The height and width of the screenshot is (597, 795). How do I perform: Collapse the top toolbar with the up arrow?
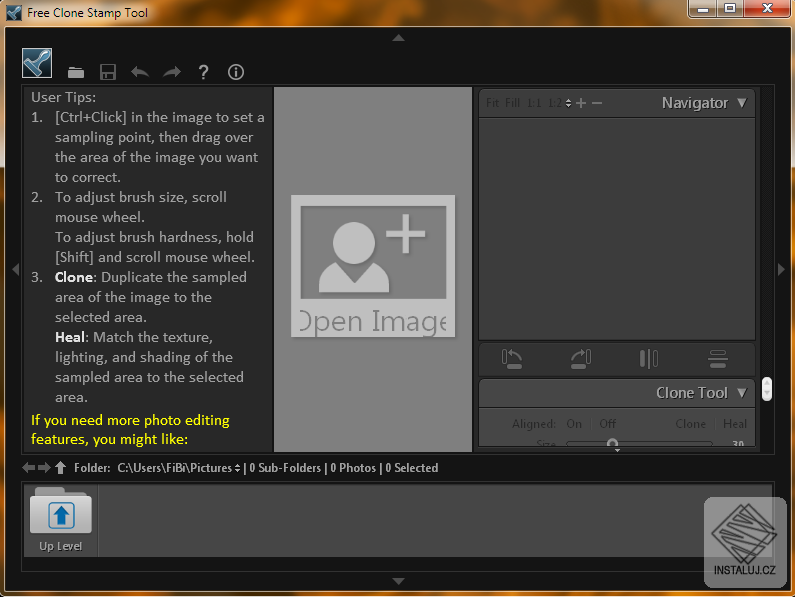point(399,38)
